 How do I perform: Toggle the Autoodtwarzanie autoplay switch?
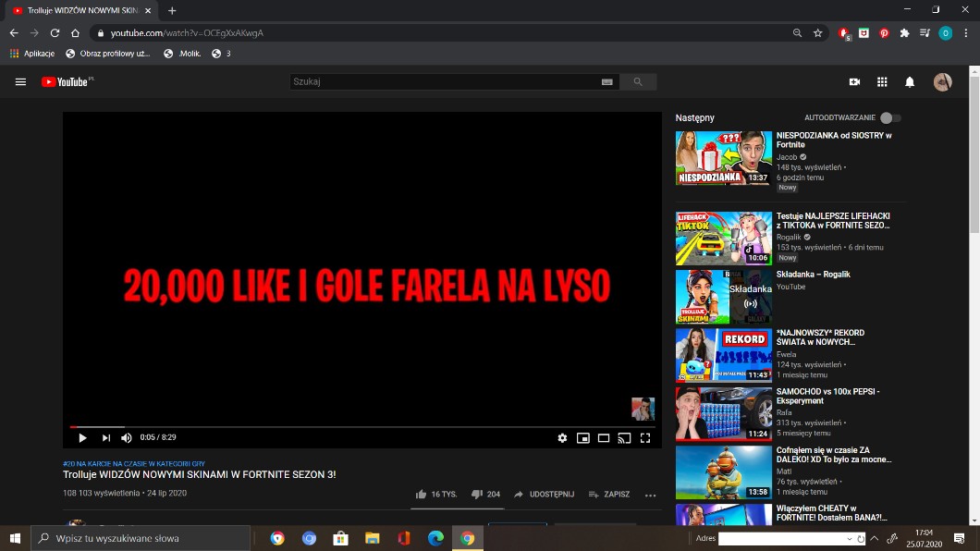point(889,118)
